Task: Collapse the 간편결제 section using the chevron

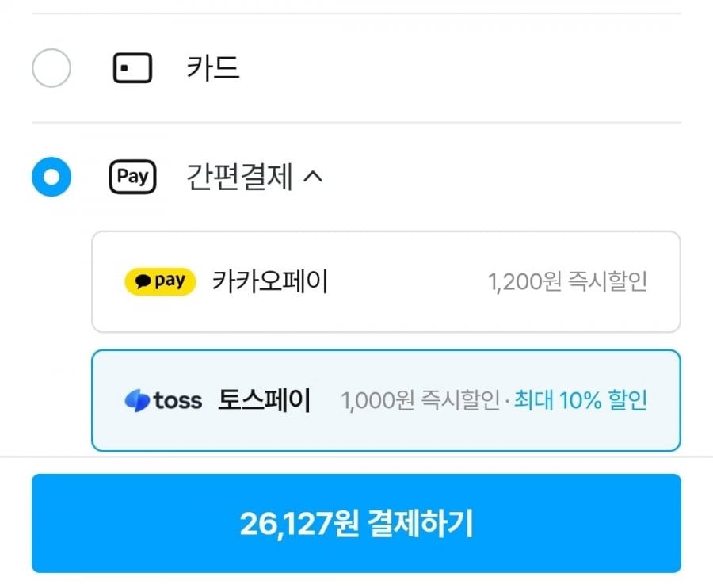Action: (314, 177)
